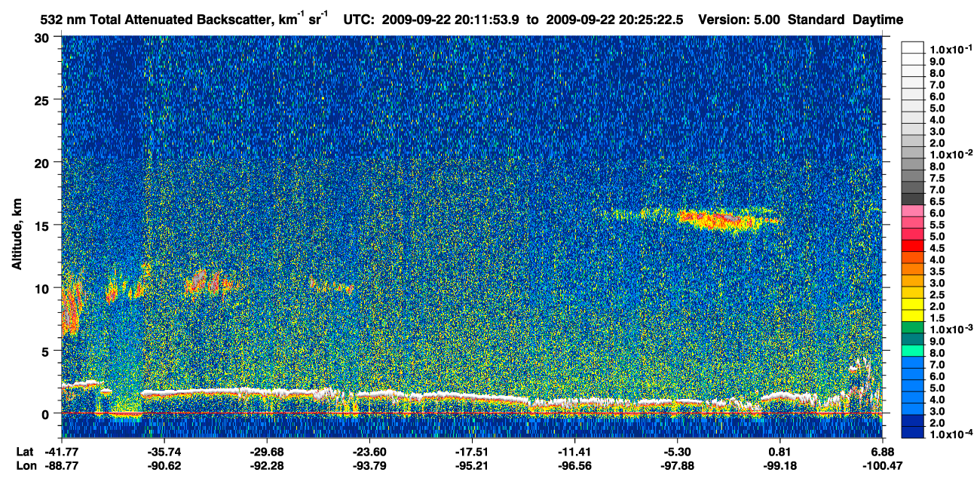Click the end time "2009-09-22 20:25:22.5"
Viewport: 980px width, 503px height.
[614, 20]
